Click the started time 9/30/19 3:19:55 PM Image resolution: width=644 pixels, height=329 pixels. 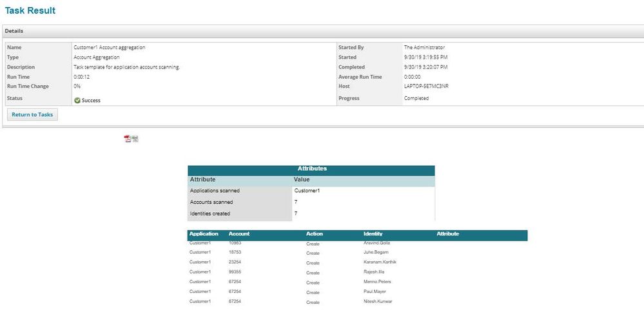coord(426,57)
